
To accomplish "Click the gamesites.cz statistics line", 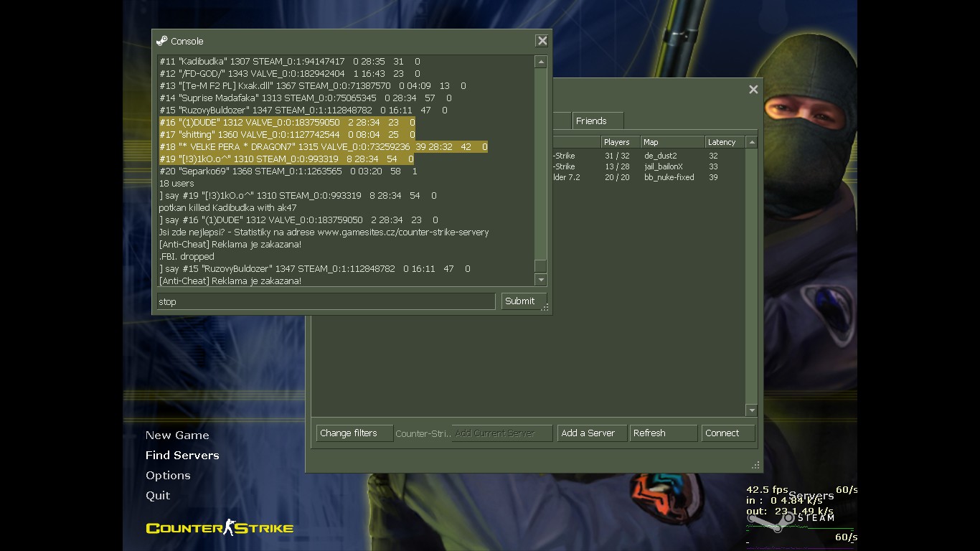I will (x=324, y=232).
